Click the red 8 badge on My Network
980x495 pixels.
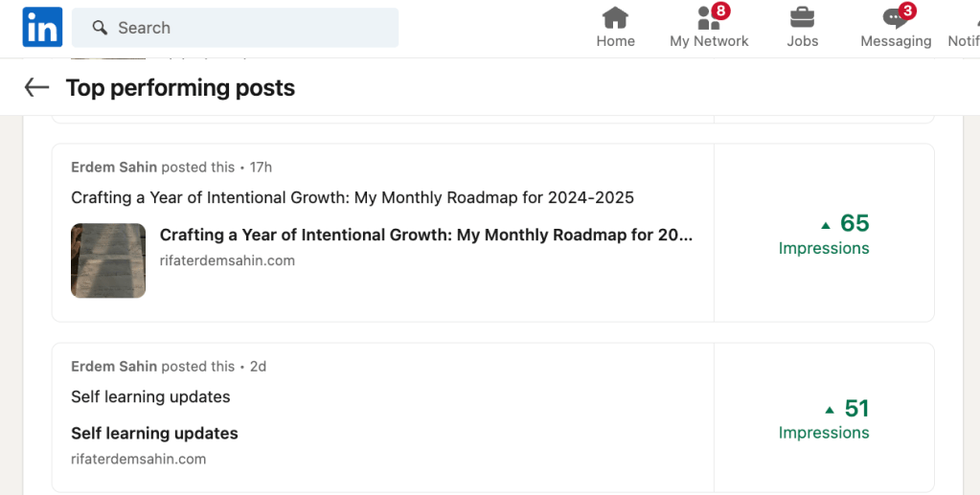(x=720, y=11)
